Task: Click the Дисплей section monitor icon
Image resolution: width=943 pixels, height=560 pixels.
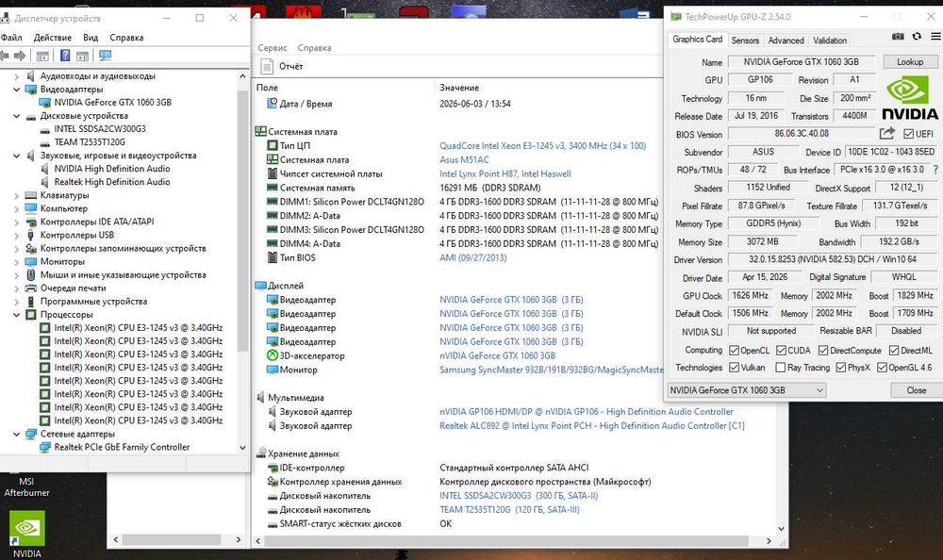Action: click(x=260, y=286)
